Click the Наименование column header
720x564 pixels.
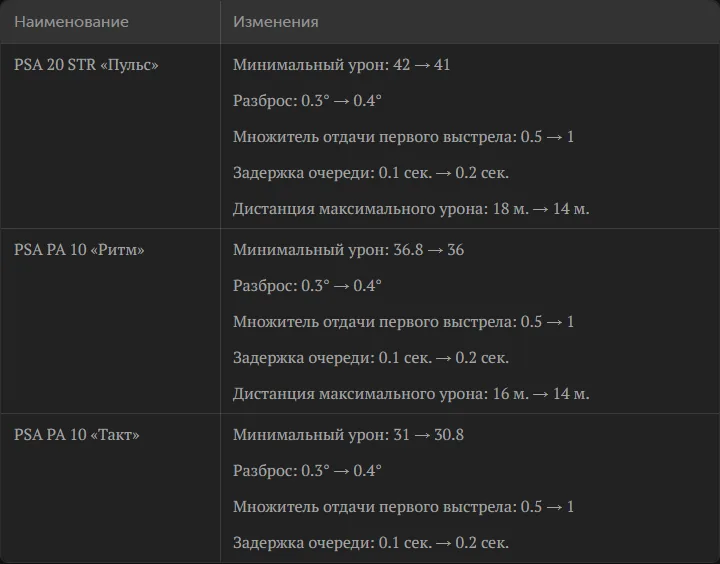71,22
